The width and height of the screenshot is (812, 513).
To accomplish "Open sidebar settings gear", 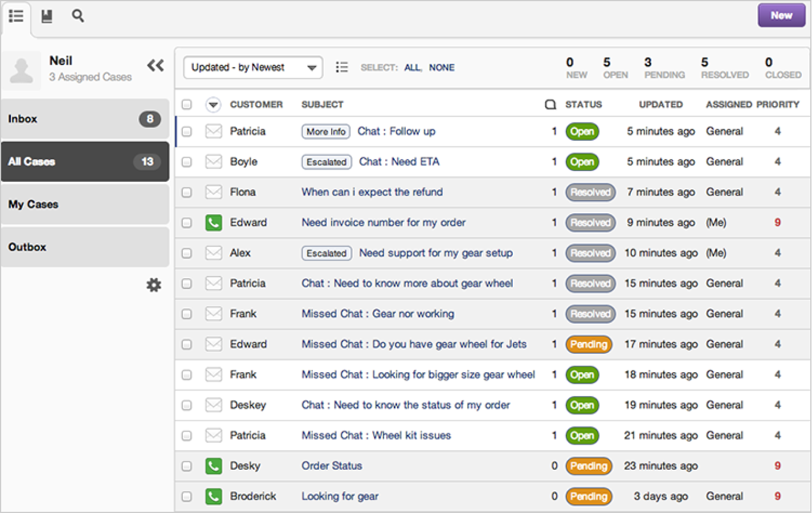I will click(x=154, y=285).
